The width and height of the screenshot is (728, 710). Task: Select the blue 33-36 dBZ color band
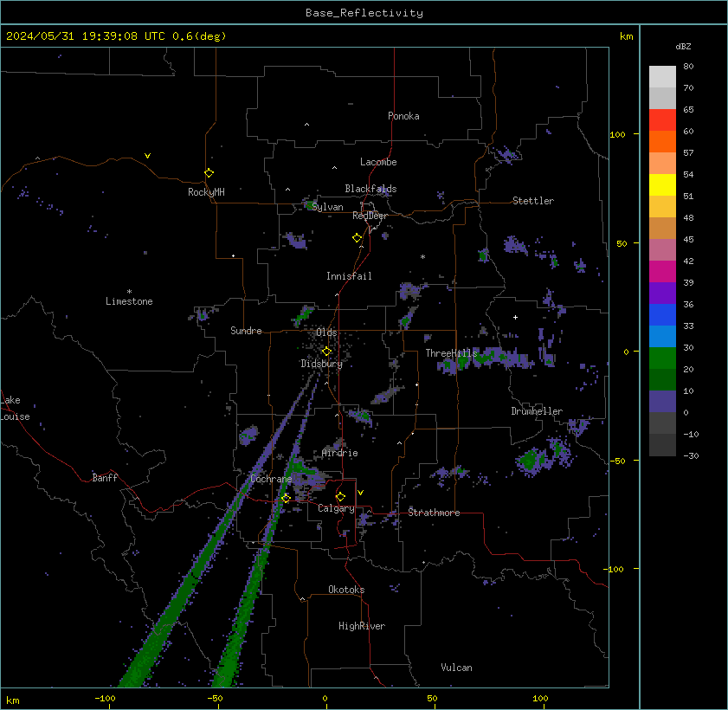[662, 315]
